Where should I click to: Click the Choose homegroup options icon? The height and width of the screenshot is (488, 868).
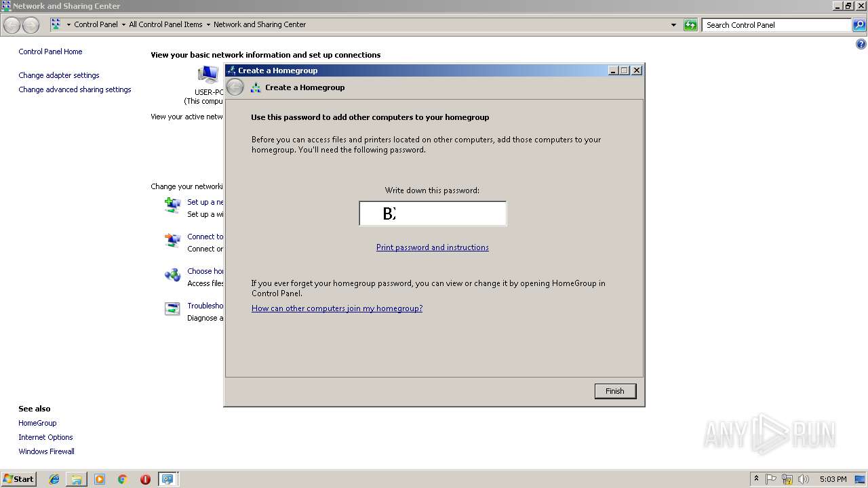point(172,274)
